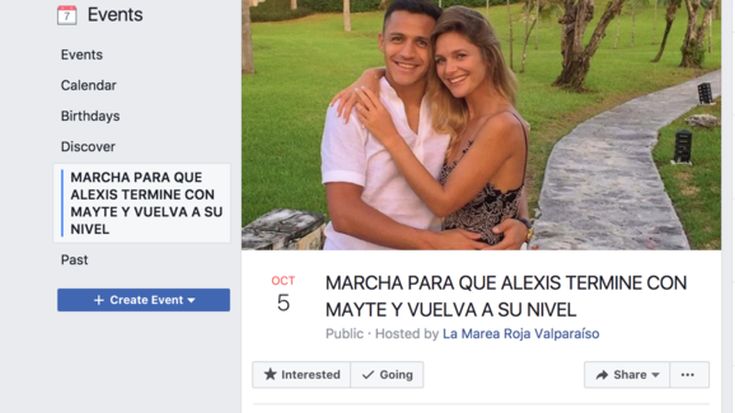Image resolution: width=735 pixels, height=413 pixels.
Task: Mark yourself as Going
Action: pyautogui.click(x=387, y=375)
